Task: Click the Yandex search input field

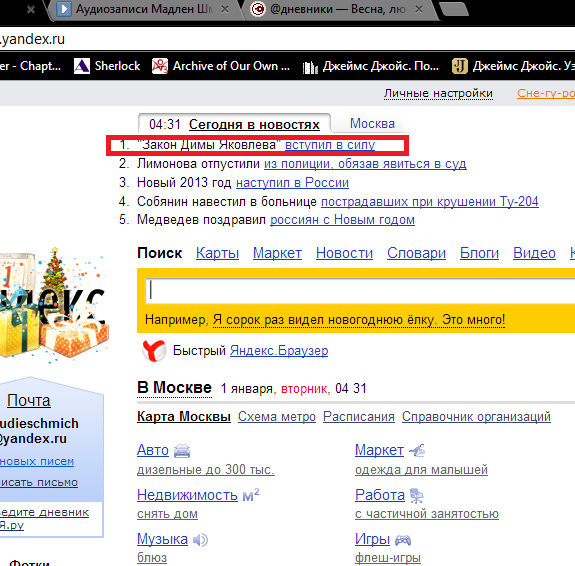Action: coord(360,291)
